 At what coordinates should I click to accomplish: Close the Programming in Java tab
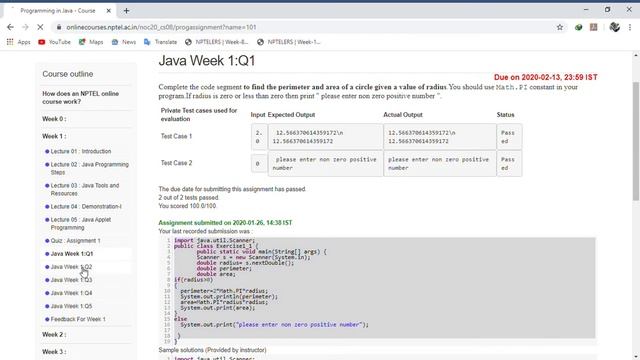tap(109, 11)
